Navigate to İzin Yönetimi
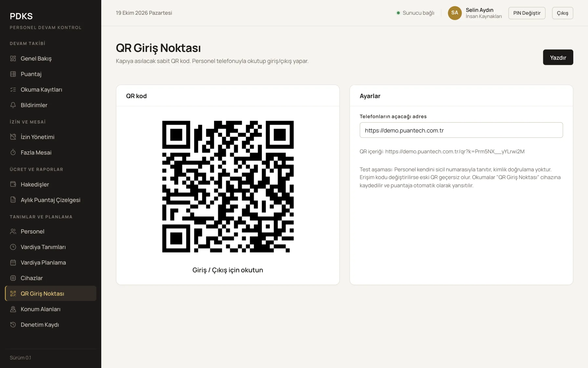The height and width of the screenshot is (368, 588). click(x=51, y=137)
